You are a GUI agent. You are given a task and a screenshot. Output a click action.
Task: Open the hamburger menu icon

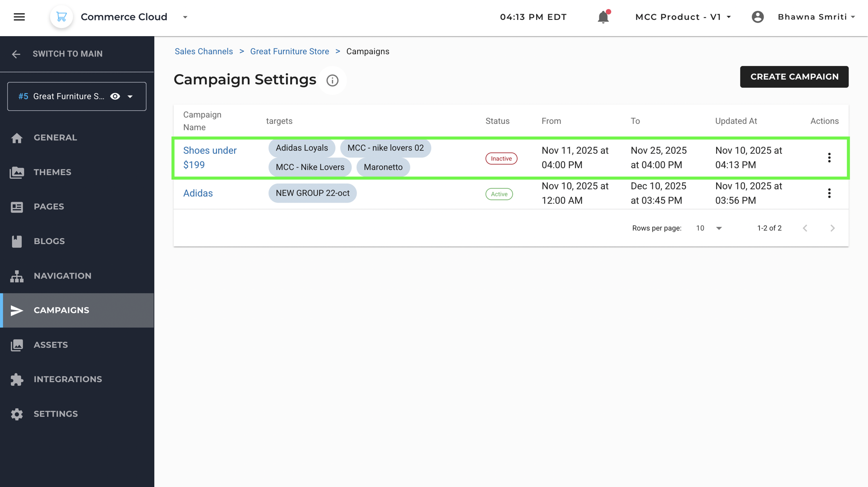coord(19,17)
